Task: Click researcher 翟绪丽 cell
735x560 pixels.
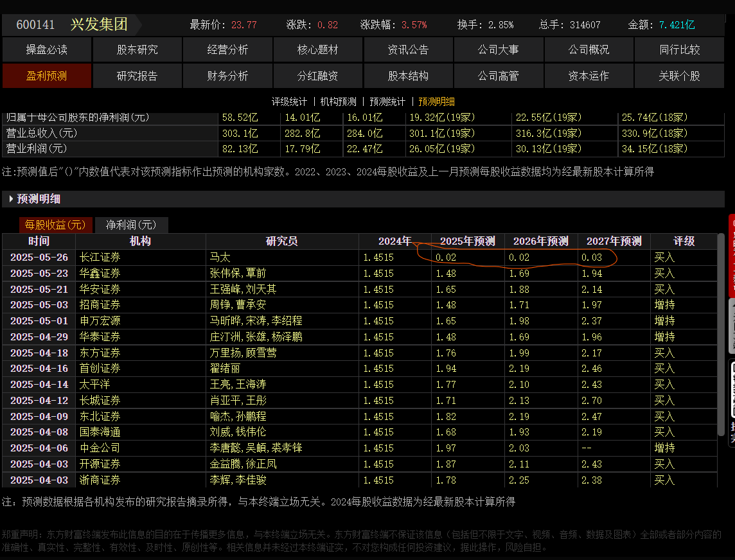Action: [x=281, y=369]
